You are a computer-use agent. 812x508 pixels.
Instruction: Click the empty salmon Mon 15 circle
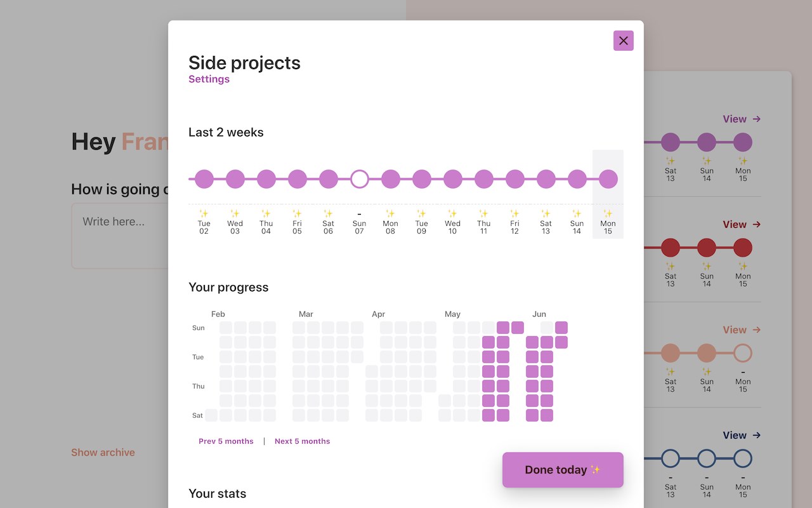(x=743, y=353)
